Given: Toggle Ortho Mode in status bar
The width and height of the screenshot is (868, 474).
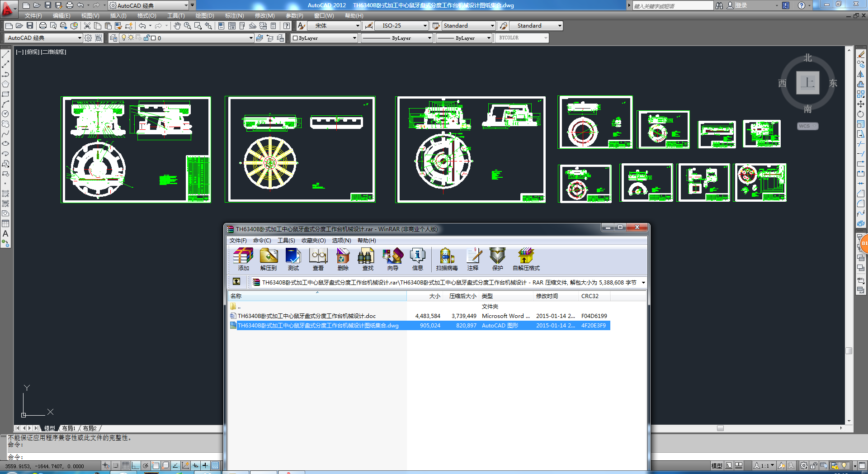Looking at the screenshot, I should coord(136,465).
